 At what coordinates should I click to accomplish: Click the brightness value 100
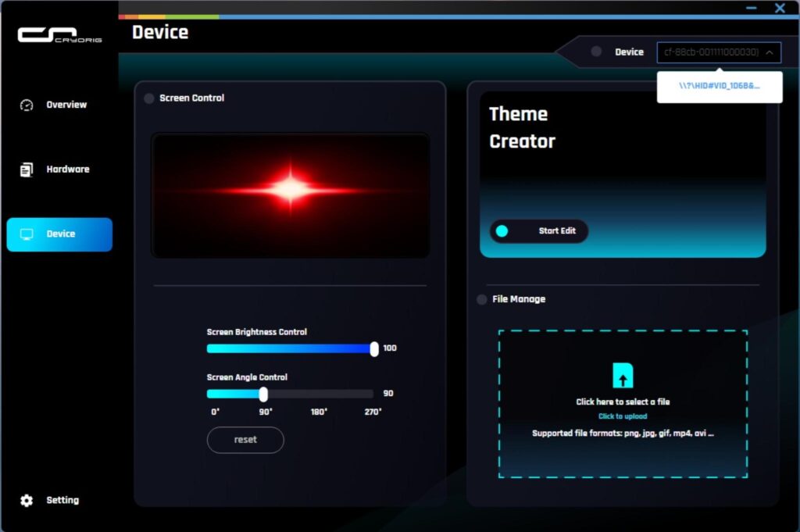pos(390,348)
